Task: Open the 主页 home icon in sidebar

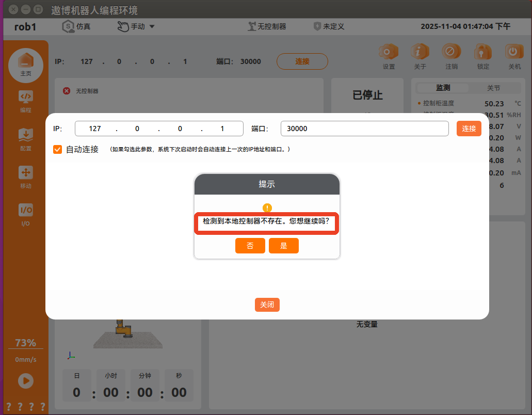Action: (25, 62)
